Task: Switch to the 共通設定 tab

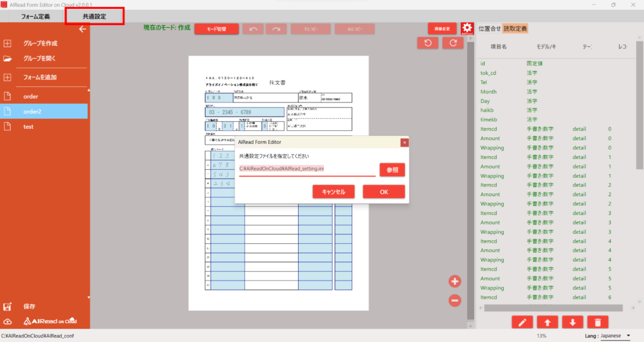Action: pyautogui.click(x=94, y=16)
